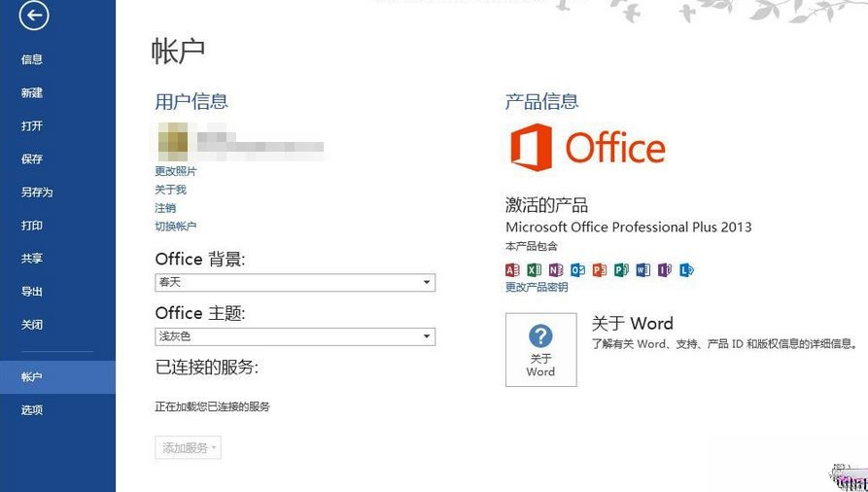Open the 信息 menu item

tap(32, 59)
